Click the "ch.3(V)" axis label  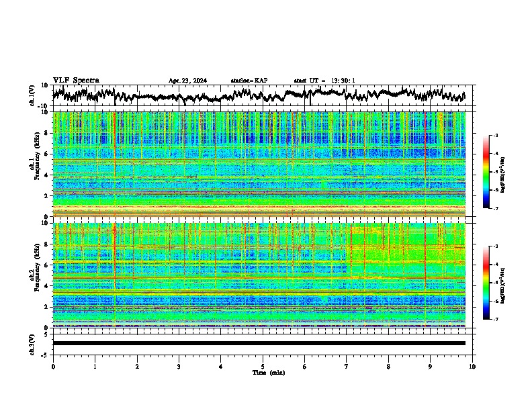click(x=32, y=345)
